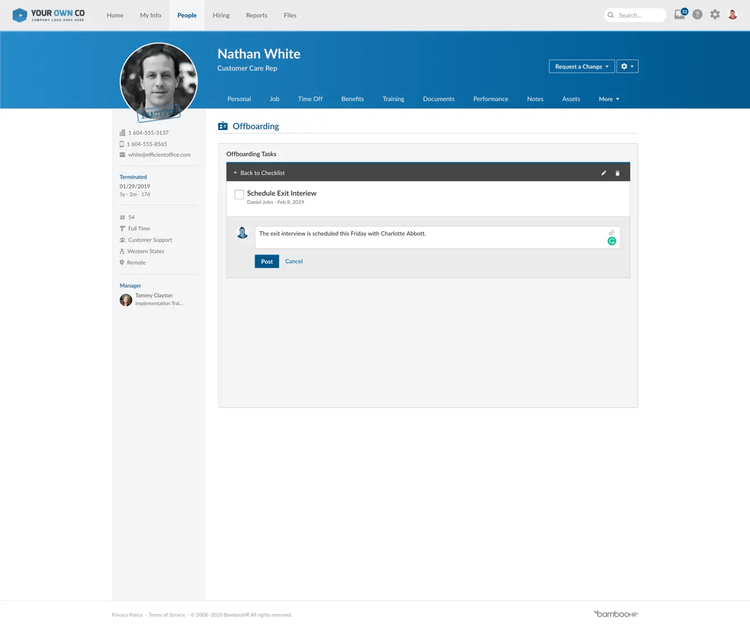750x634 pixels.
Task: Click the email envelope icon in sidebar
Action: (x=122, y=155)
